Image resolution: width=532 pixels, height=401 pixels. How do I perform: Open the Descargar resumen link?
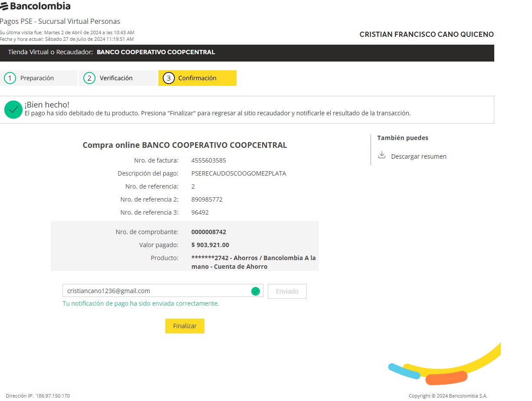pos(418,156)
